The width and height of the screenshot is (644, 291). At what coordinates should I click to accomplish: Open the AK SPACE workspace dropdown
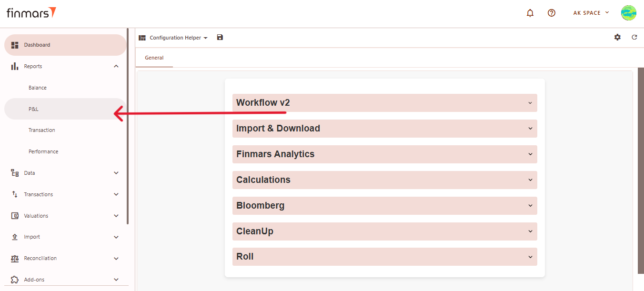coord(591,13)
